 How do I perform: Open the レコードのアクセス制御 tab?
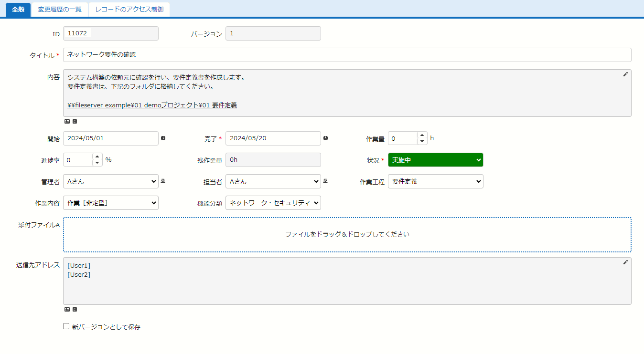coord(129,10)
